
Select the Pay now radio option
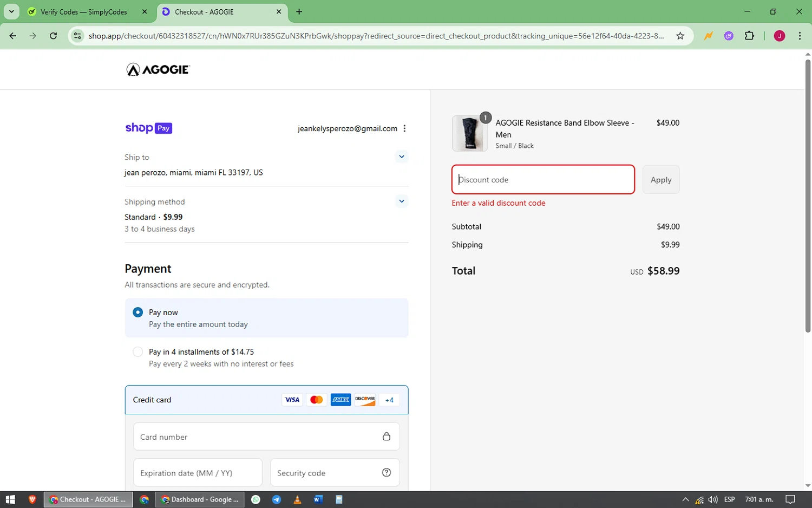coord(138,312)
